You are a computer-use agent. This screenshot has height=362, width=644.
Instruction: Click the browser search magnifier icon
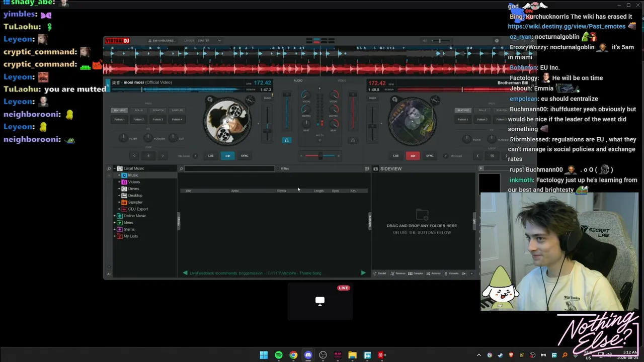pos(181,168)
